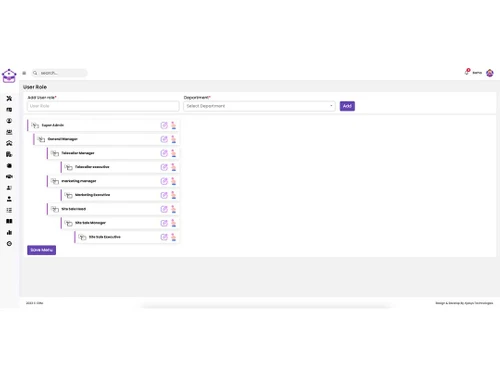Open the contact card icon in sidebar

click(9, 188)
